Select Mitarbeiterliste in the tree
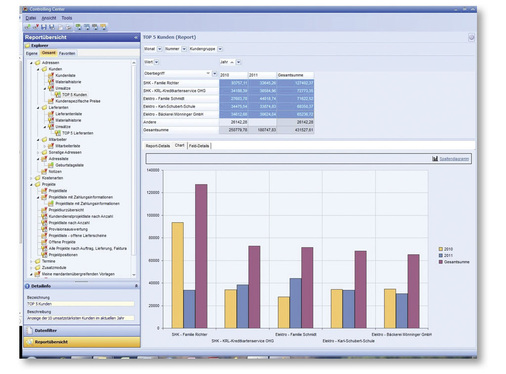 (68, 146)
